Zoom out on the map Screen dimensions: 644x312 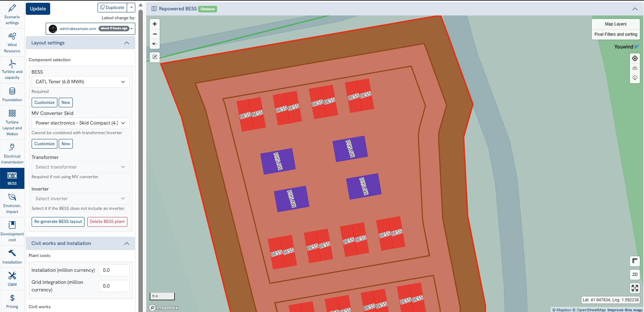(155, 34)
